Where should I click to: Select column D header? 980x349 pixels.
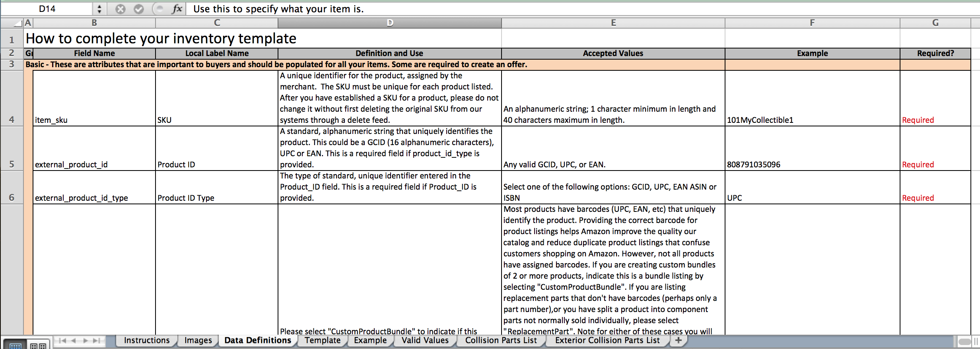point(390,23)
